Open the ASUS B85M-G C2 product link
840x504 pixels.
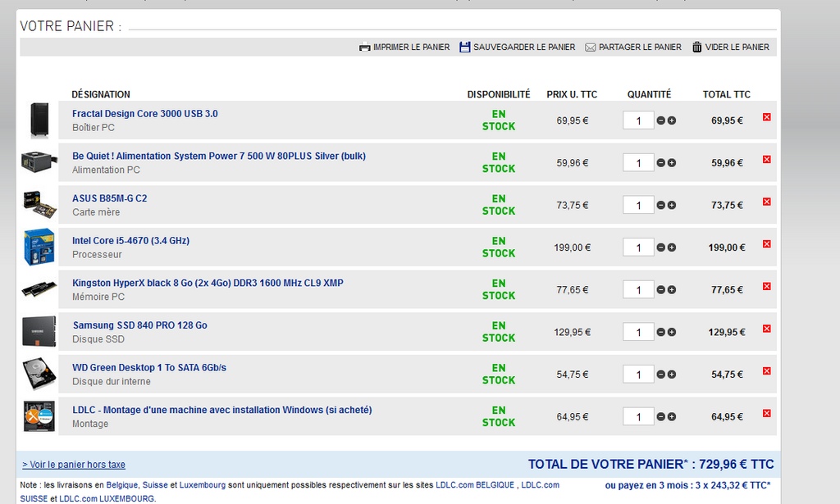(x=109, y=198)
